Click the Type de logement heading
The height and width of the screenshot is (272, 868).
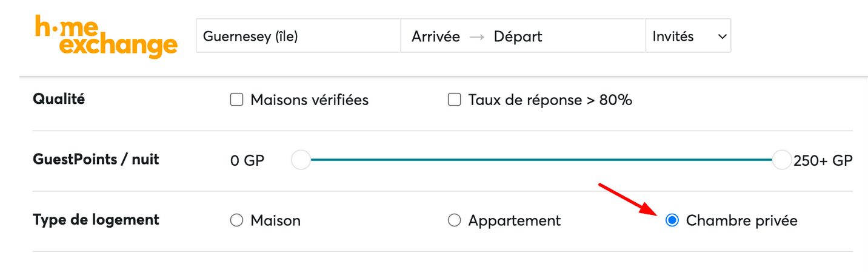coord(96,220)
